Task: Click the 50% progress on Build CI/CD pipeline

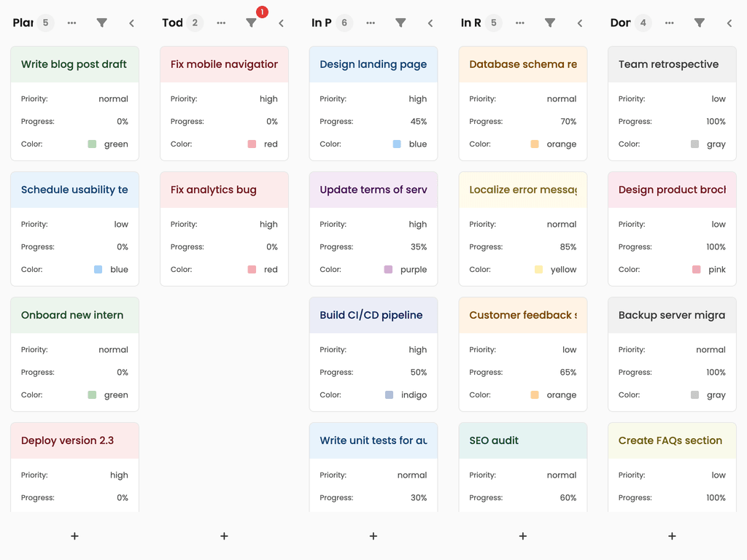Action: 419,373
